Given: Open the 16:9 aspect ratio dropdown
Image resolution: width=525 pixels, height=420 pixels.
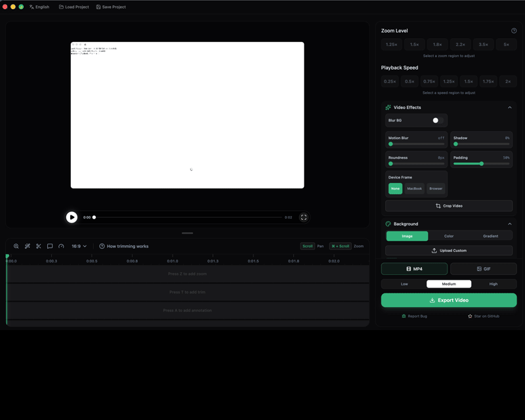Looking at the screenshot, I should click(78, 246).
